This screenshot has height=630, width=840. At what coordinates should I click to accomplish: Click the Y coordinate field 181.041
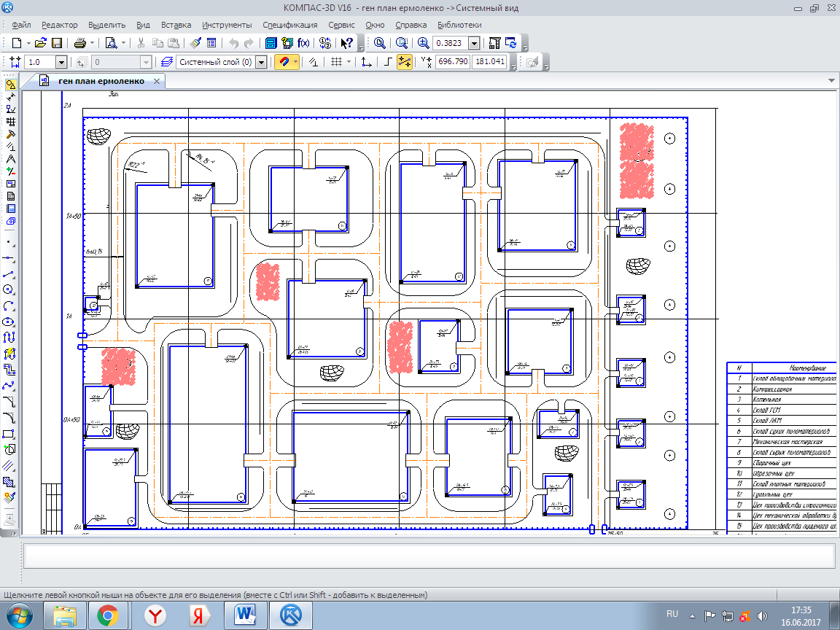(x=490, y=61)
